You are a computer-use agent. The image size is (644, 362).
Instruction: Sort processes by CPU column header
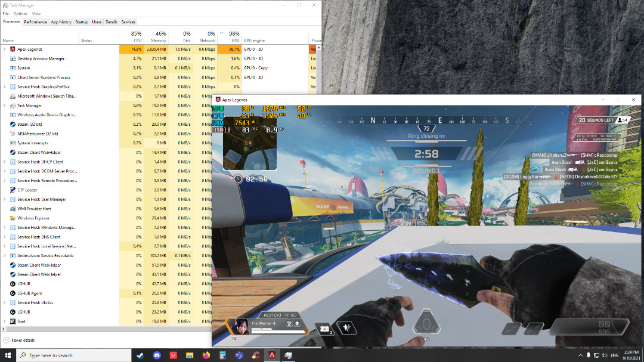pyautogui.click(x=136, y=37)
